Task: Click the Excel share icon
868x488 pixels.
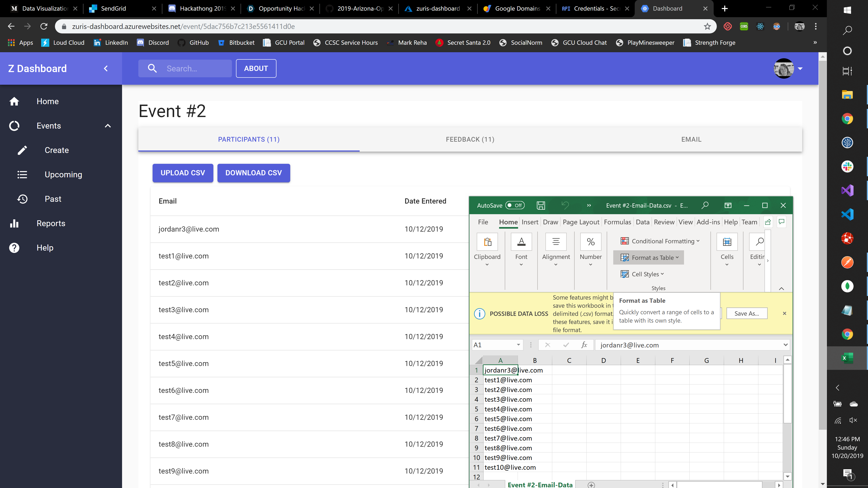Action: (x=768, y=222)
